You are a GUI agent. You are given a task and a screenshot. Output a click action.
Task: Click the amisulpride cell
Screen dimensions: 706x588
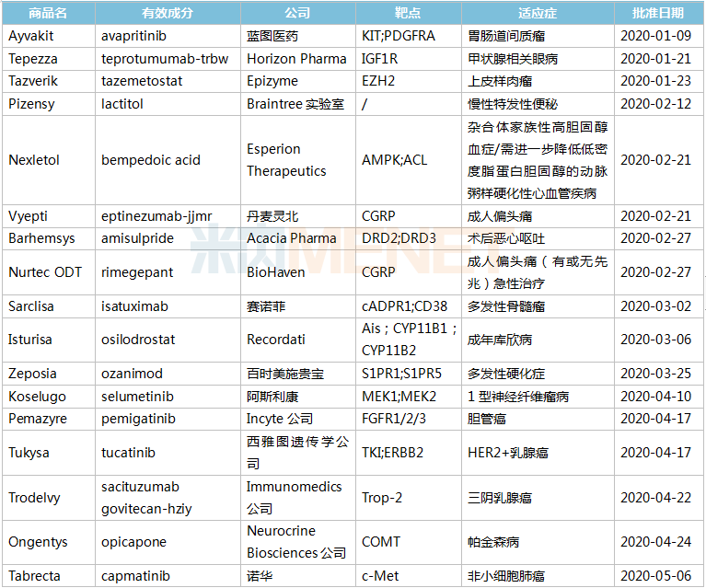(x=168, y=238)
